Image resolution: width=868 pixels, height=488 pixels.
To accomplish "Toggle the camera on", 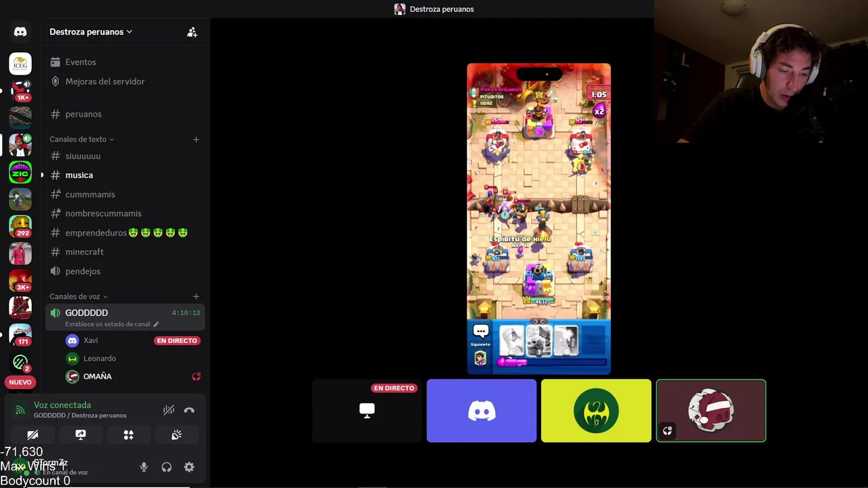I will (x=33, y=435).
